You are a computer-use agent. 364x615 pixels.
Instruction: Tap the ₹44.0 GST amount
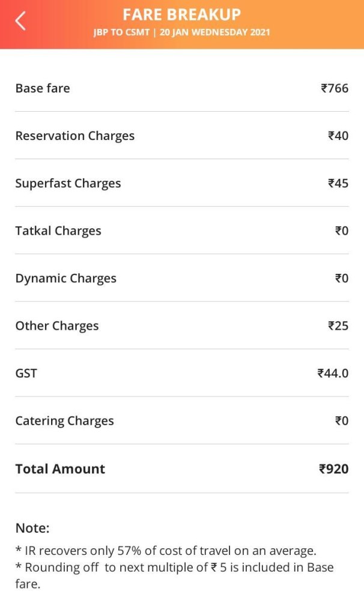point(333,373)
